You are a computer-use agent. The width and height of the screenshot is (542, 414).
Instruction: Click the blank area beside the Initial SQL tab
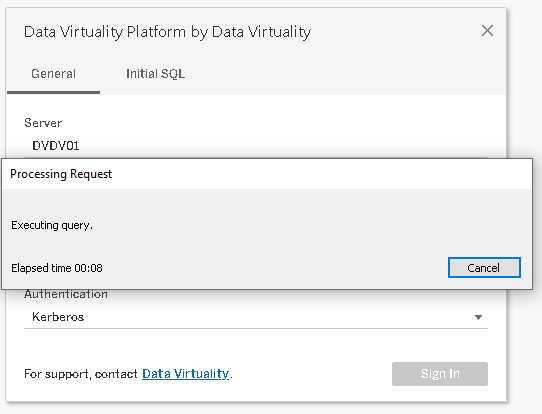tap(346, 74)
